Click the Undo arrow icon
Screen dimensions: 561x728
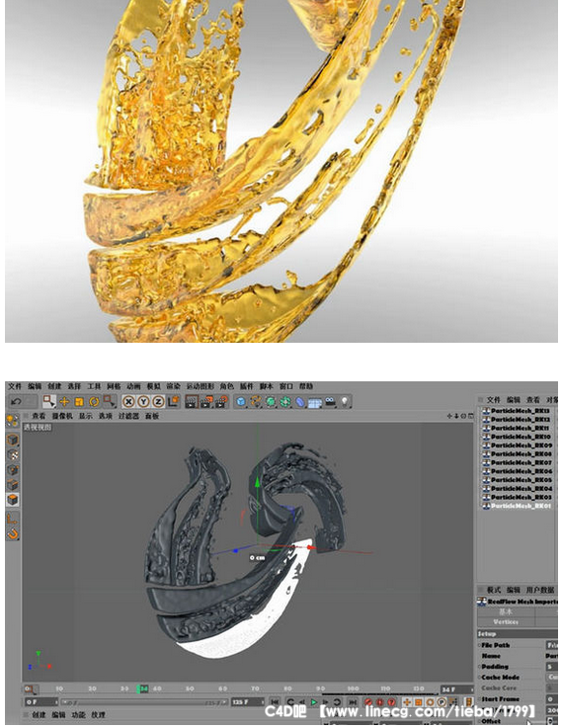[x=16, y=402]
